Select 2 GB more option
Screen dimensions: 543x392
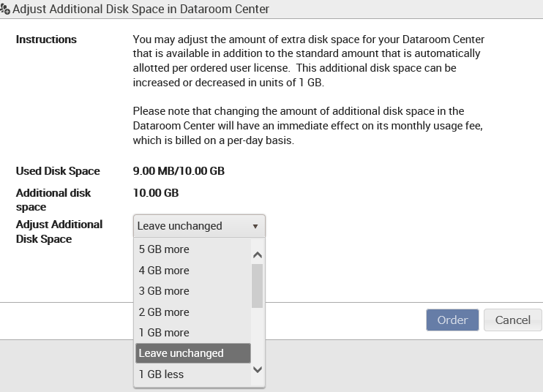point(193,312)
